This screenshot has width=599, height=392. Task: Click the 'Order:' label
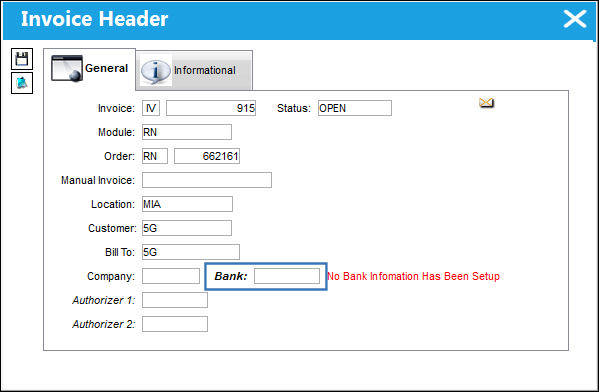click(x=119, y=156)
